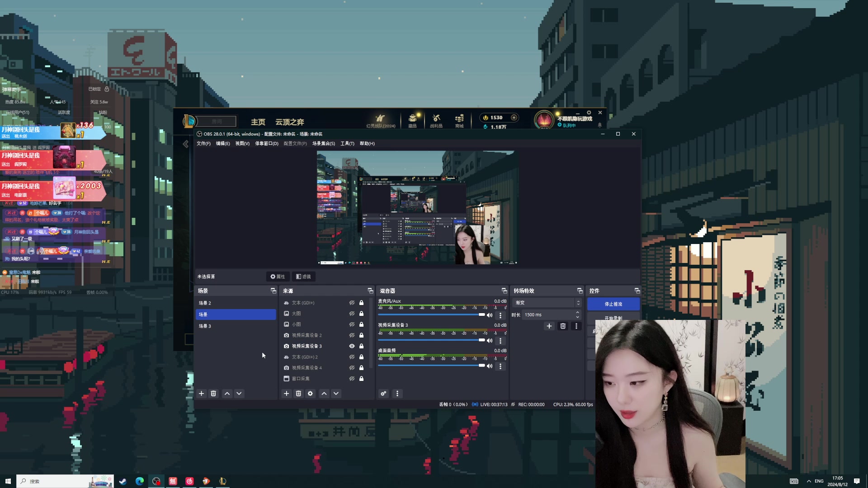Click the 属性 properties button

[278, 277]
